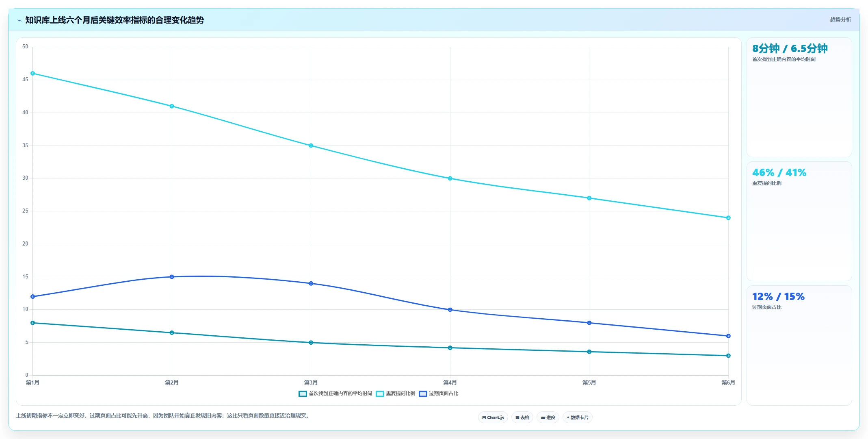
Task: Click the 平均时间 point at 第6月 (3)
Action: pyautogui.click(x=728, y=356)
